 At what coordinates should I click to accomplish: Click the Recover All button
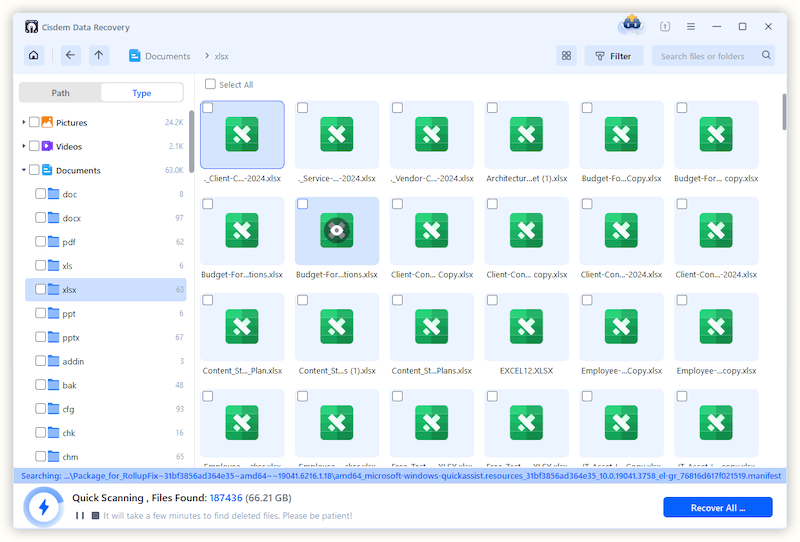(x=718, y=507)
